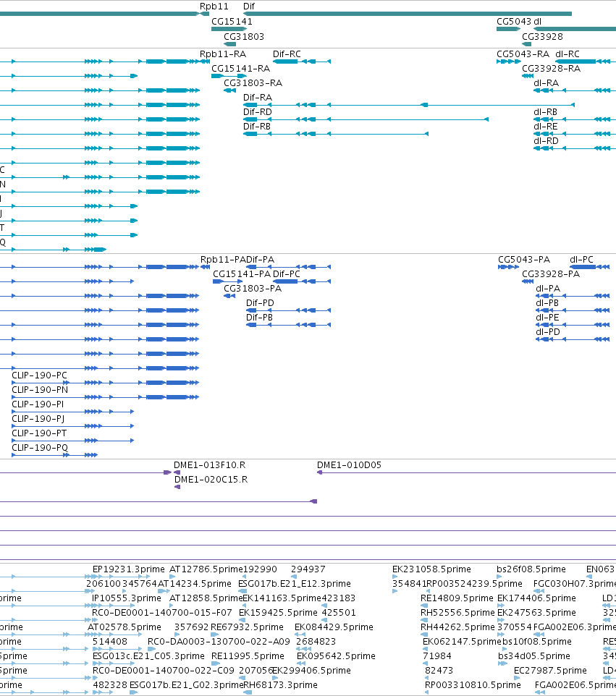The height and width of the screenshot is (696, 616).
Task: Click the RE14809.5prime EST label
Action: point(457,598)
